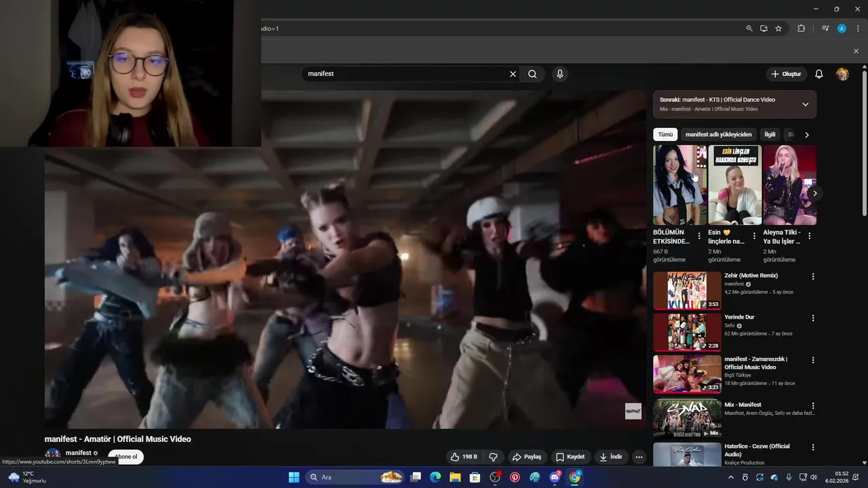Show more filter chips with right chevron
Viewport: 868px width, 488px height.
click(806, 135)
